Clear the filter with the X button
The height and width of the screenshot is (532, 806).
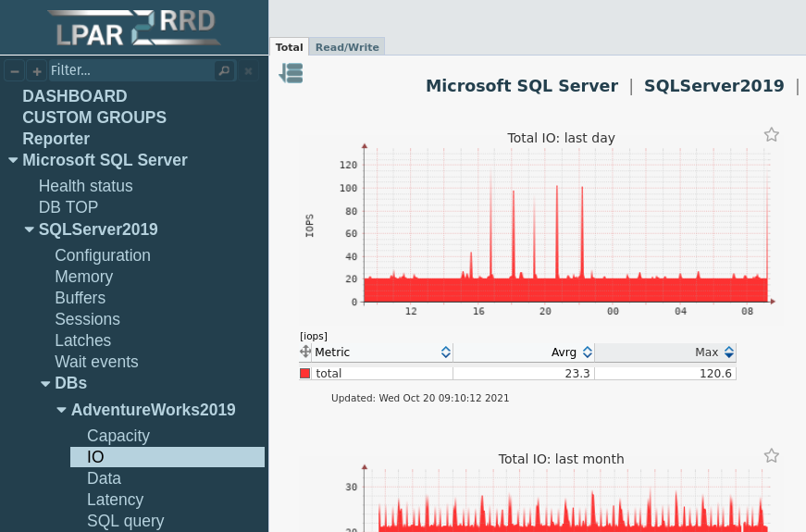coord(248,71)
